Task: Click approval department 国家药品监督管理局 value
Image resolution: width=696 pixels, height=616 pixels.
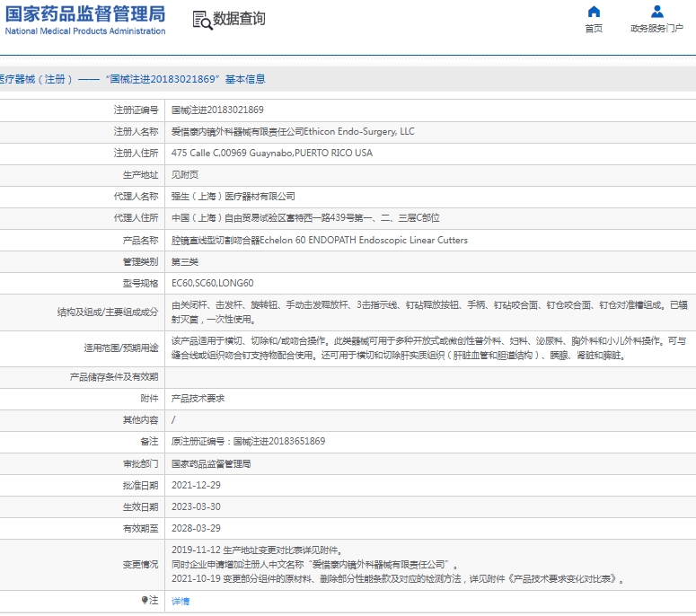Action: tap(211, 463)
